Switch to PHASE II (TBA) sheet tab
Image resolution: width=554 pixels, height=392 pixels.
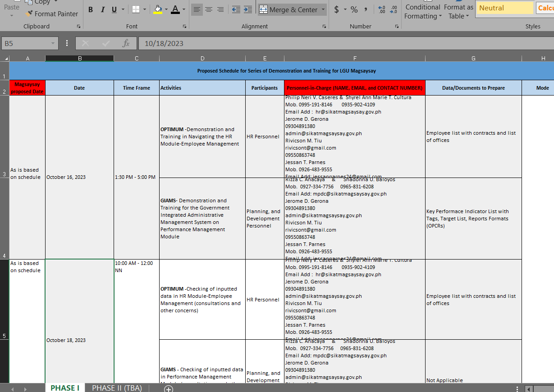[x=117, y=388]
